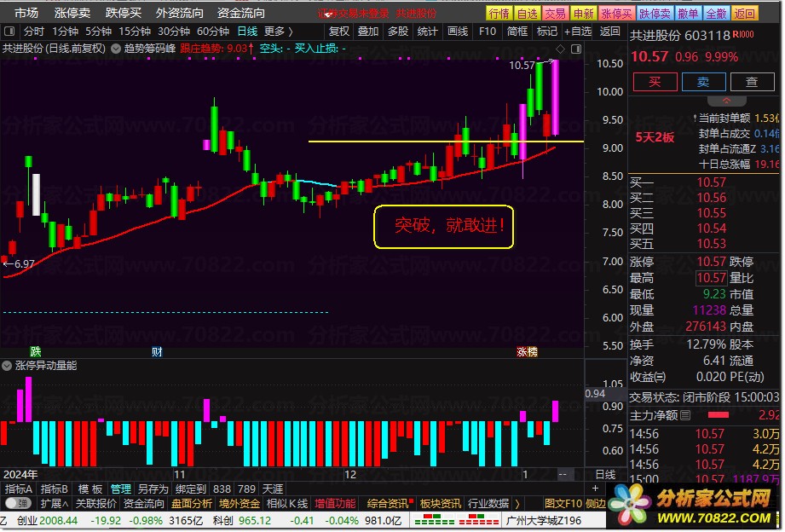Open the 资金流向 top menu
This screenshot has height=532, width=785.
point(241,13)
